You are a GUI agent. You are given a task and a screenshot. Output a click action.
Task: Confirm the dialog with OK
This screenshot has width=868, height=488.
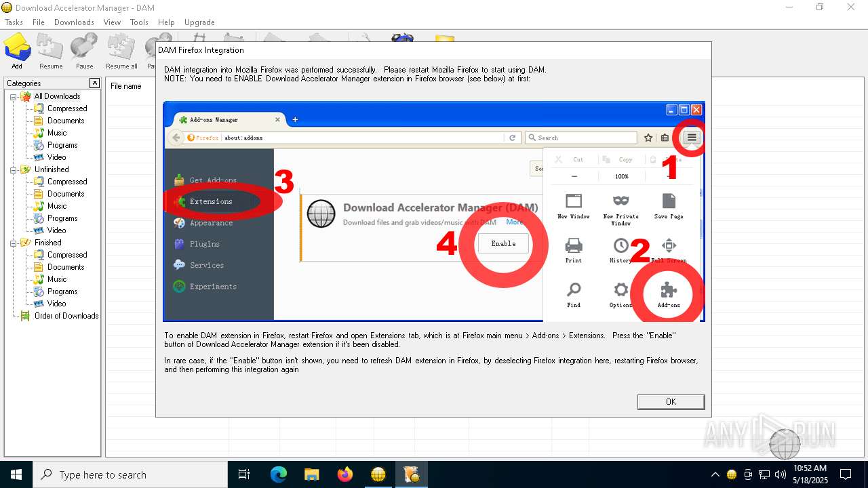point(671,402)
